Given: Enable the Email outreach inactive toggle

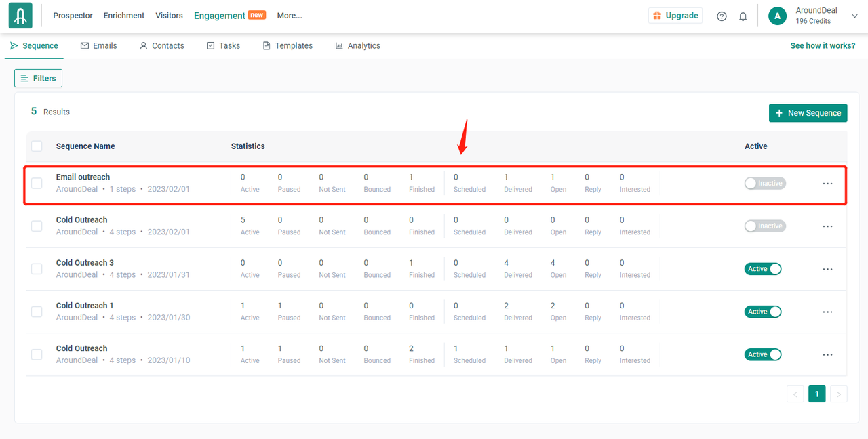Looking at the screenshot, I should point(764,184).
